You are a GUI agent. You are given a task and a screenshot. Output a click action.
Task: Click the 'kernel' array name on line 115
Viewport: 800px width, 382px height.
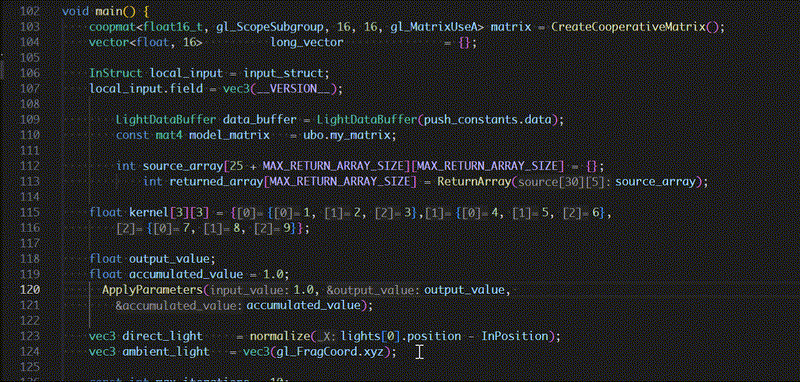click(x=149, y=213)
